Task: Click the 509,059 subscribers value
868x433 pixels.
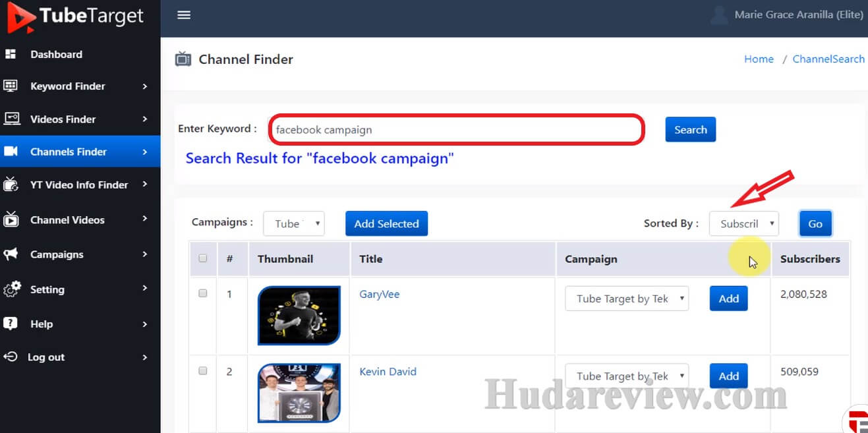Action: (x=799, y=372)
